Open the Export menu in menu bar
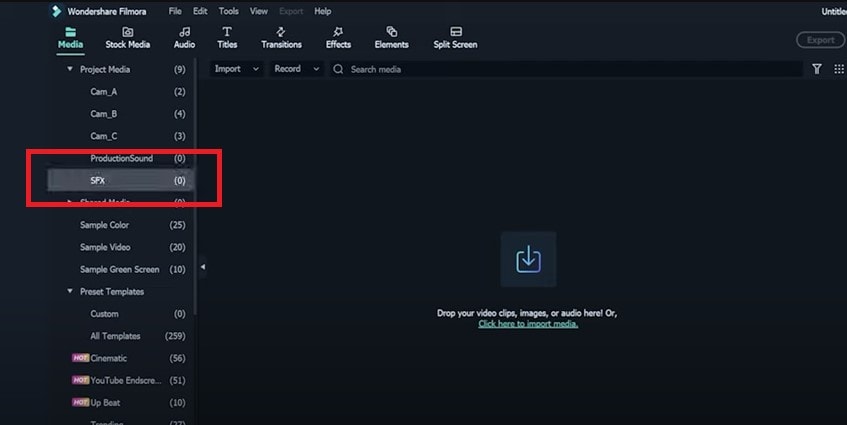 [x=291, y=11]
